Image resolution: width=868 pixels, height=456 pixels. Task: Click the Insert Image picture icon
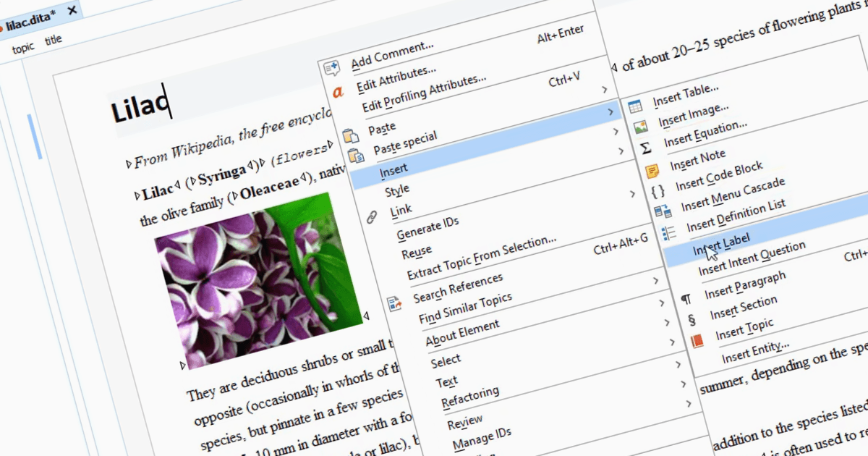640,128
